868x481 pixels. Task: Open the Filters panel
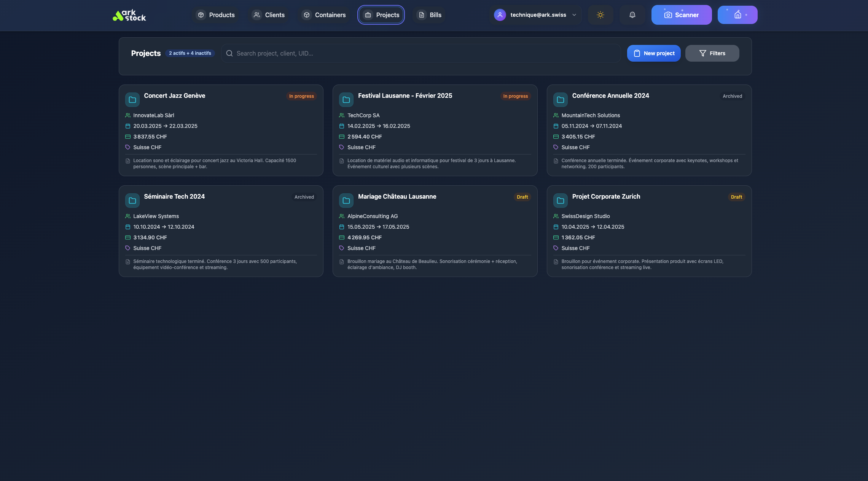(x=712, y=53)
